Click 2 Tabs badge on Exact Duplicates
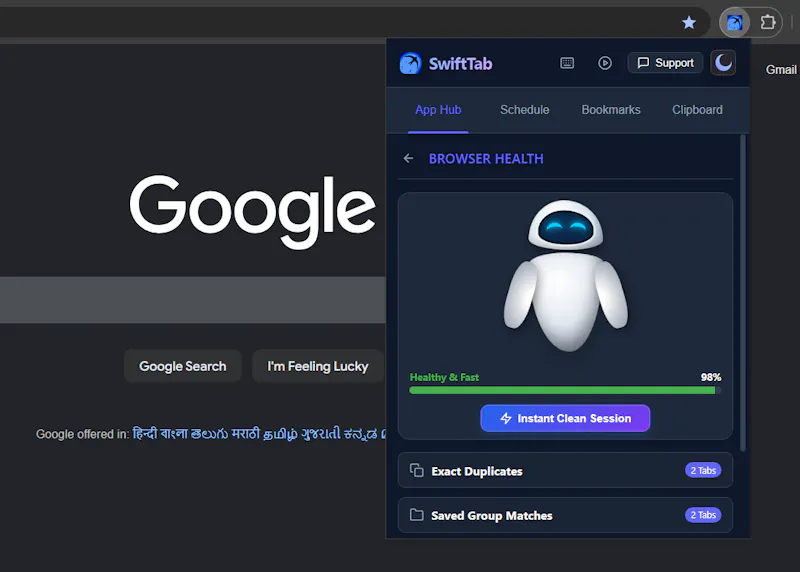 (703, 470)
